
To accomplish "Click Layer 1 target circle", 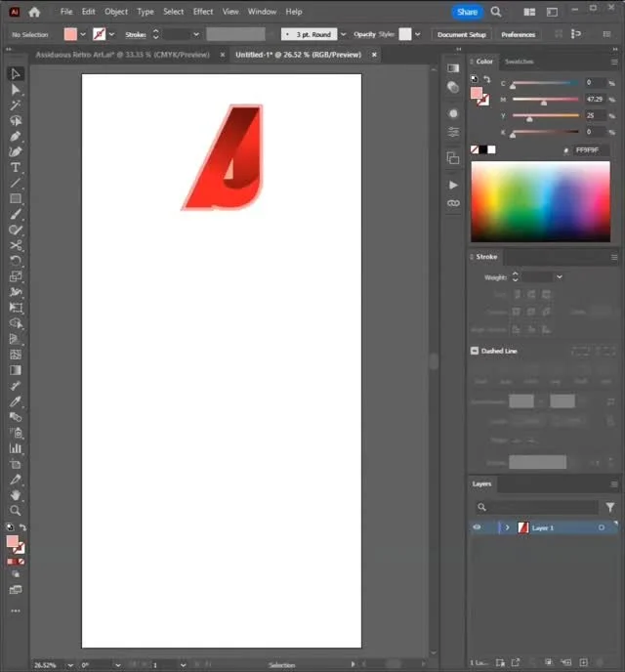I will [x=602, y=527].
